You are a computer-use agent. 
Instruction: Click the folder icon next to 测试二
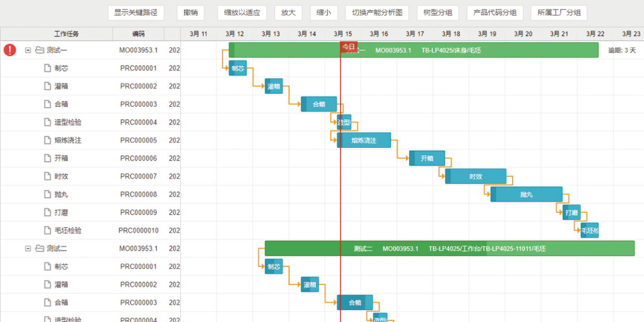[39, 249]
